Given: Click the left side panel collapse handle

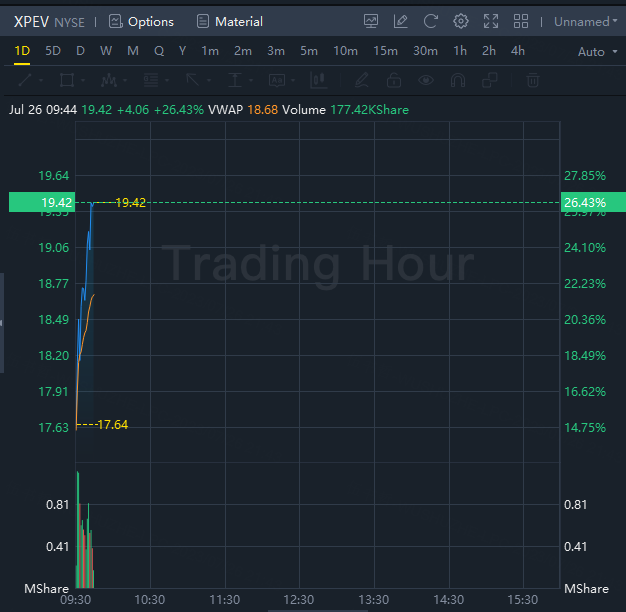Looking at the screenshot, I should click(x=2, y=323).
